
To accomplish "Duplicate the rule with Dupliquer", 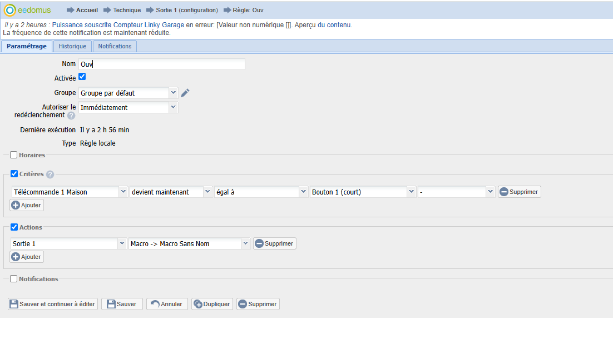I will 212,304.
